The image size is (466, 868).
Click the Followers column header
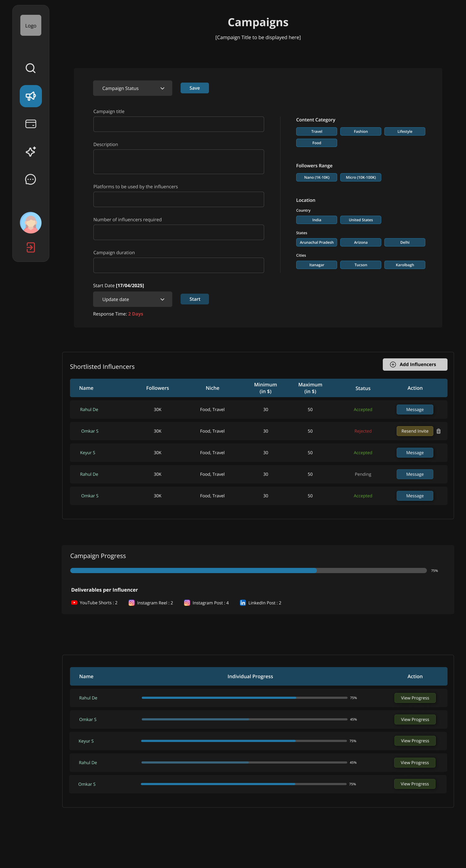click(157, 388)
